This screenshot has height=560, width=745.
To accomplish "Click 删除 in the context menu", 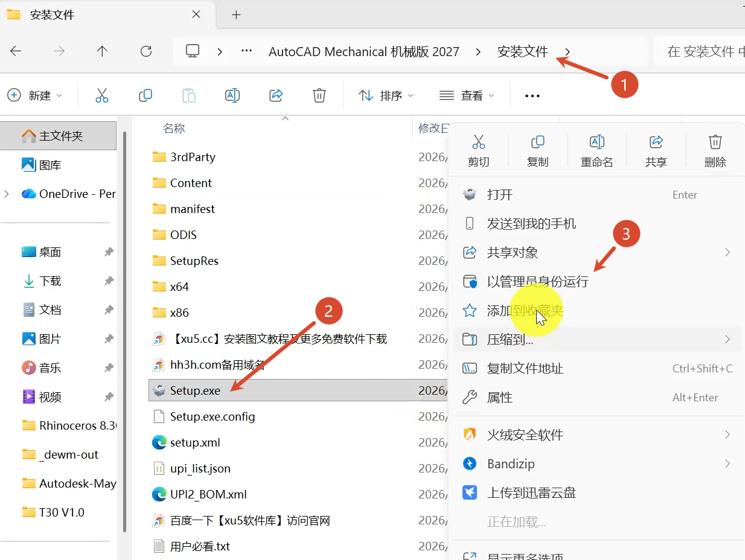I will pos(715,150).
